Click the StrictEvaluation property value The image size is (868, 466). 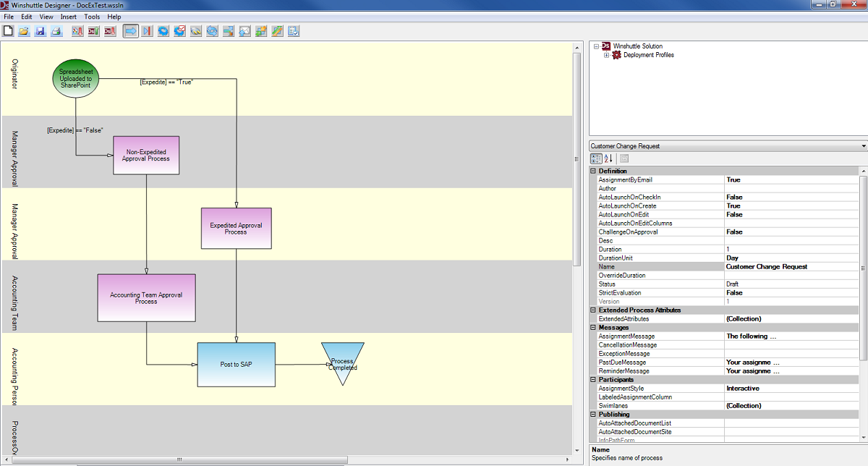point(792,292)
